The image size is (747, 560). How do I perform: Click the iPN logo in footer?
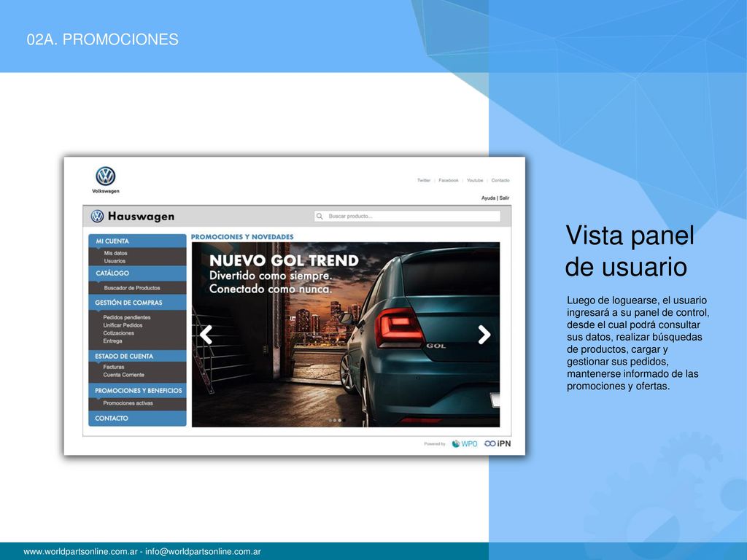pyautogui.click(x=498, y=444)
